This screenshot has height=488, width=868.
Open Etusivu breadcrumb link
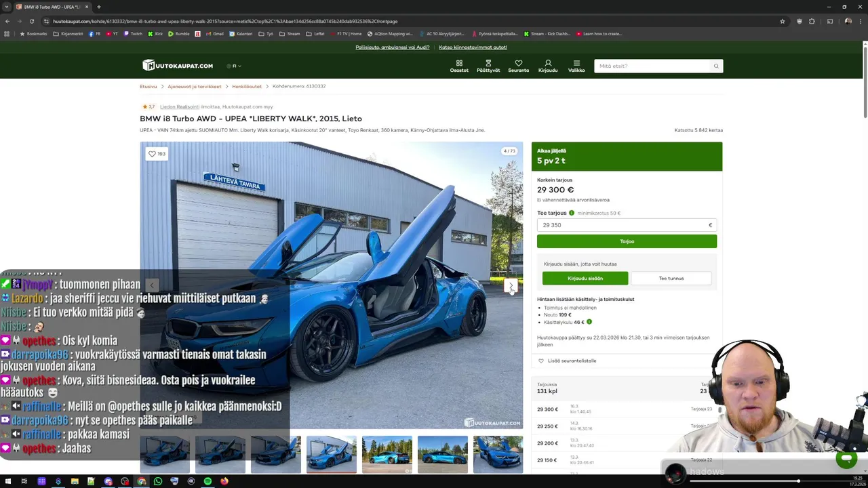(x=148, y=87)
